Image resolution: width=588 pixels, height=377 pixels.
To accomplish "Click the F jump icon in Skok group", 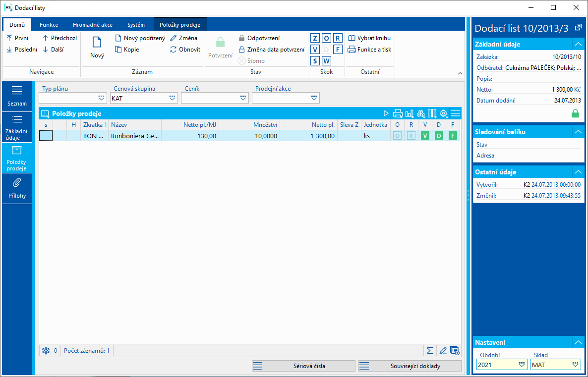I will 338,49.
